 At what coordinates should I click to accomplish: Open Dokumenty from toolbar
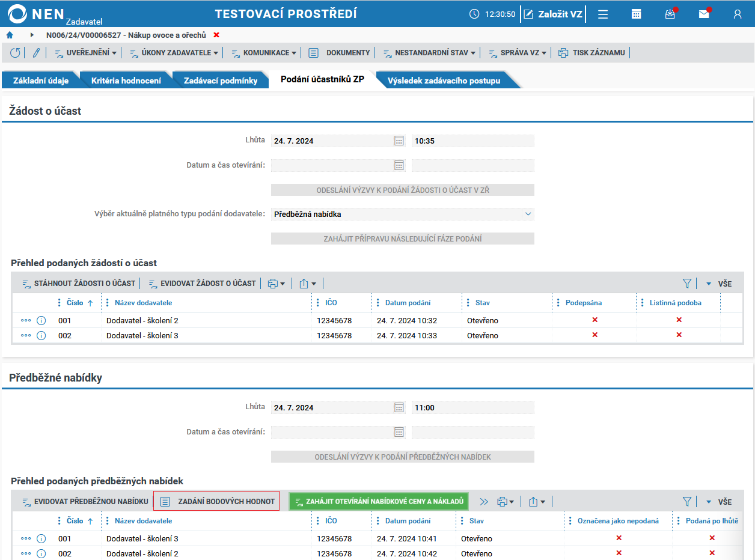[x=339, y=53]
